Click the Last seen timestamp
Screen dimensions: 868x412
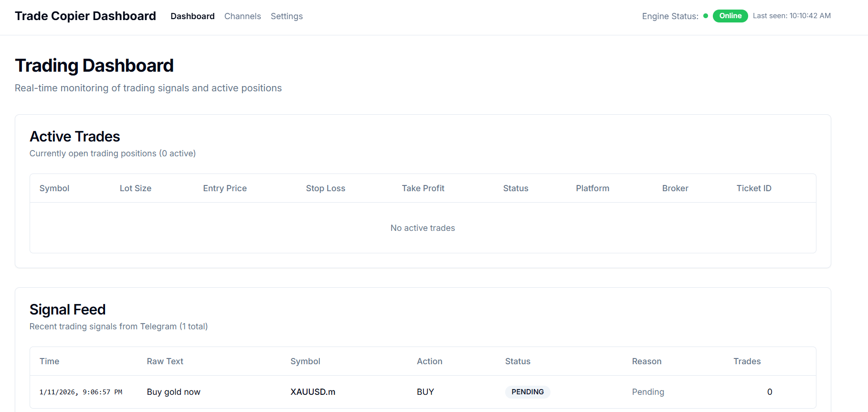(x=792, y=16)
